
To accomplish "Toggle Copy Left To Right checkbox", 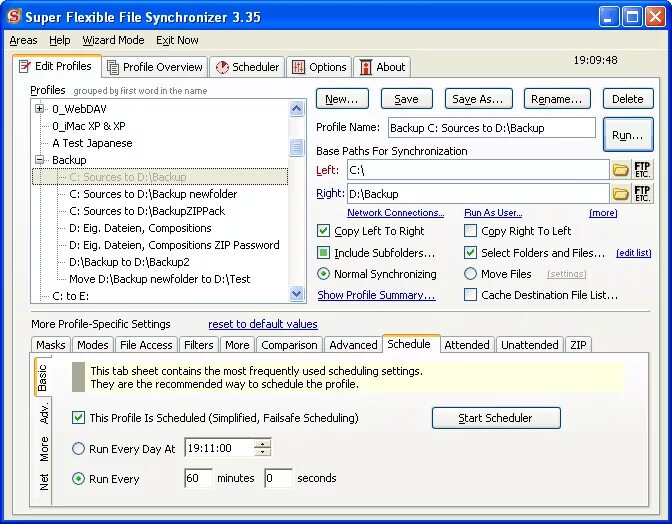I will (323, 231).
